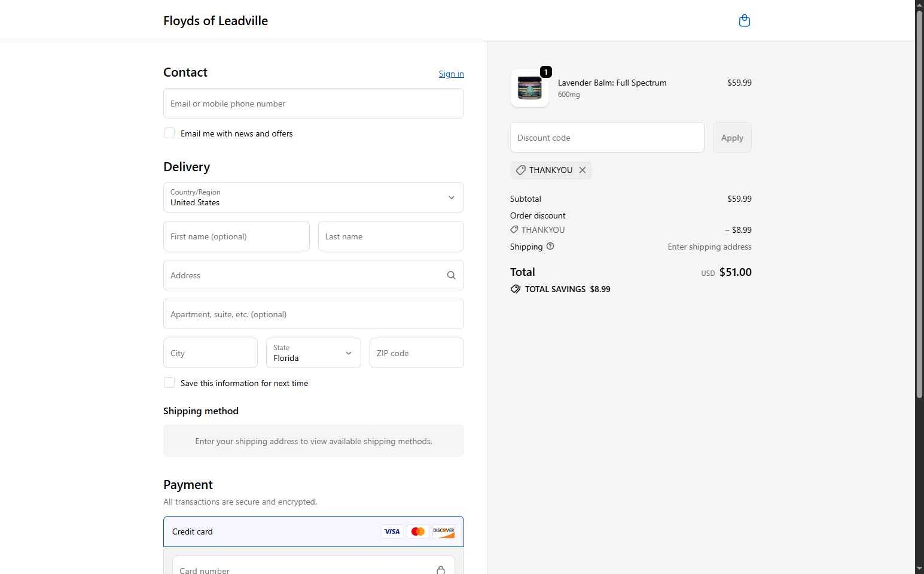
Task: Click the Visa card icon
Action: pos(392,532)
